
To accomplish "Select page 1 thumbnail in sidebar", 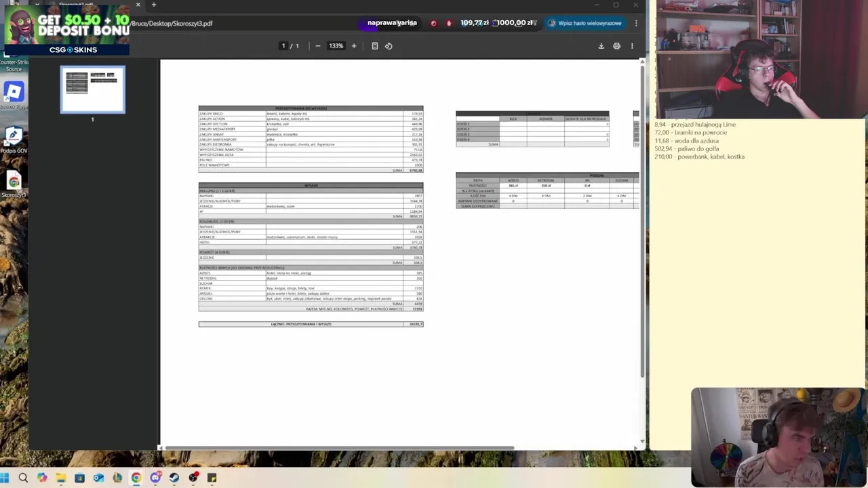I will (93, 89).
